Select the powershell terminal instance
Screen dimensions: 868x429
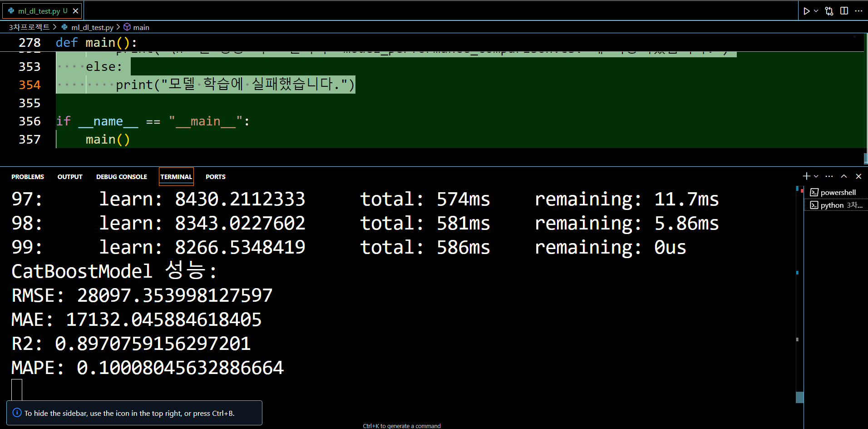pyautogui.click(x=836, y=192)
